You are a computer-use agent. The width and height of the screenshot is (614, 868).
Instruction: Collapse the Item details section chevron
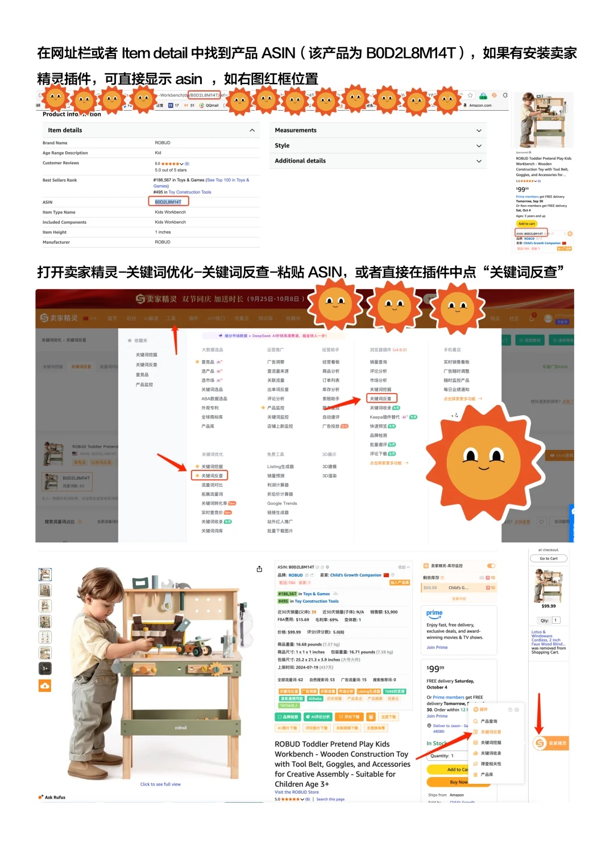click(252, 131)
